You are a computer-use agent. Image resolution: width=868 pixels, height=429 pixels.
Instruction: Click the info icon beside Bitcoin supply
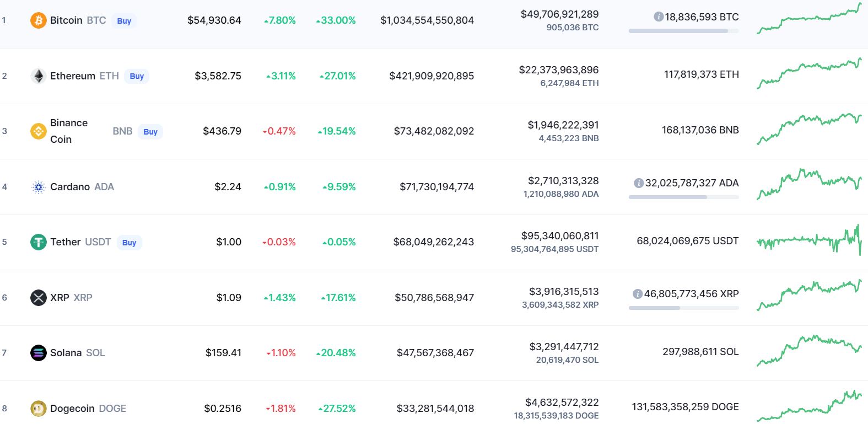point(658,17)
